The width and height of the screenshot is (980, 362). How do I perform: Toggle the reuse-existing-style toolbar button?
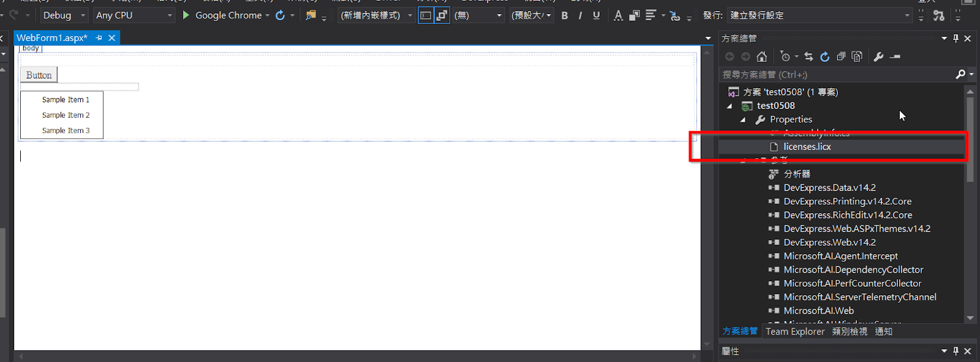point(442,15)
